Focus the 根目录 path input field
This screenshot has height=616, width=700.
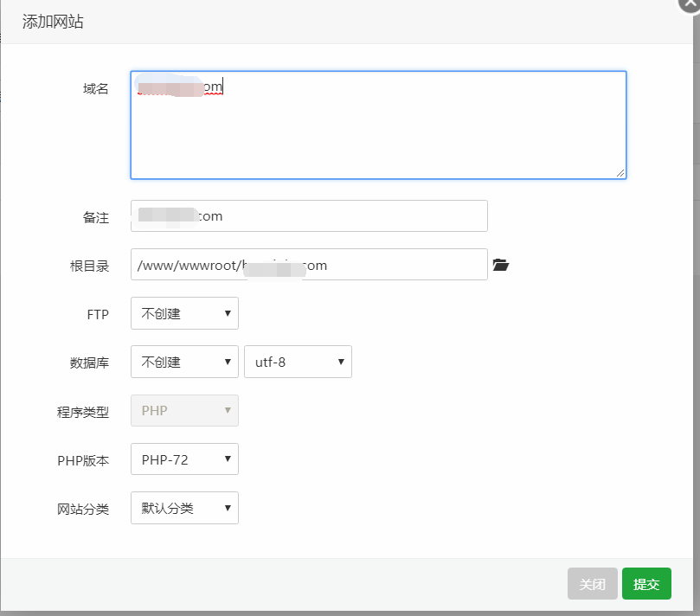tap(309, 265)
